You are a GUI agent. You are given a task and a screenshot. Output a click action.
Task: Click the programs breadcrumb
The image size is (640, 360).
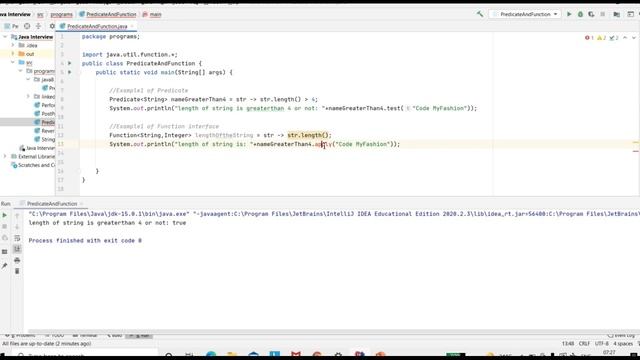click(x=62, y=14)
